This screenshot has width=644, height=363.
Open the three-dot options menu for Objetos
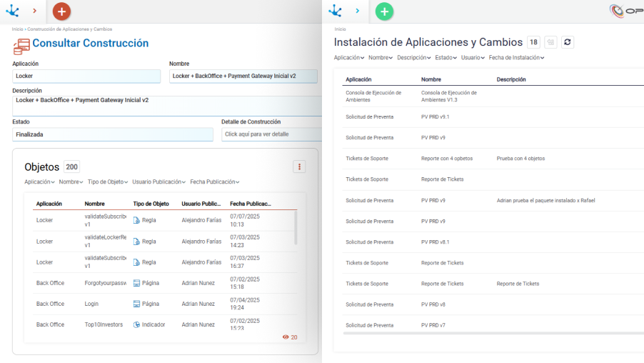[299, 167]
